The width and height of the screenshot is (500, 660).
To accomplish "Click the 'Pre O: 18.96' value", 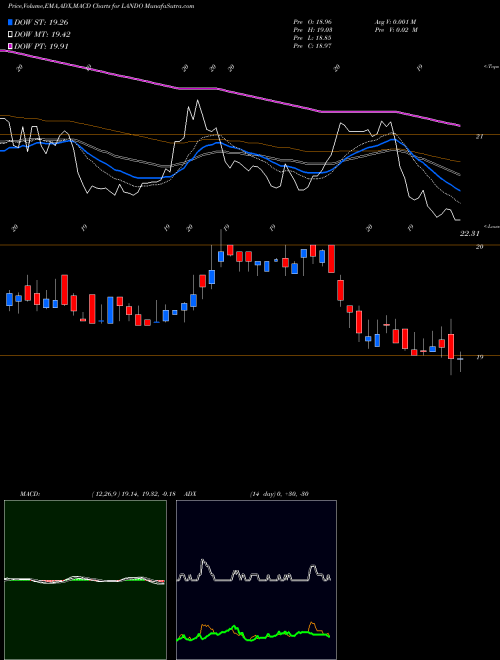I will (313, 22).
